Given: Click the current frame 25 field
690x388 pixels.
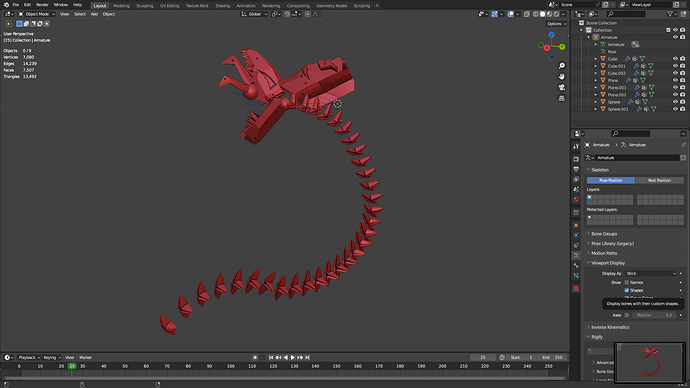Looking at the screenshot, I should (x=483, y=358).
